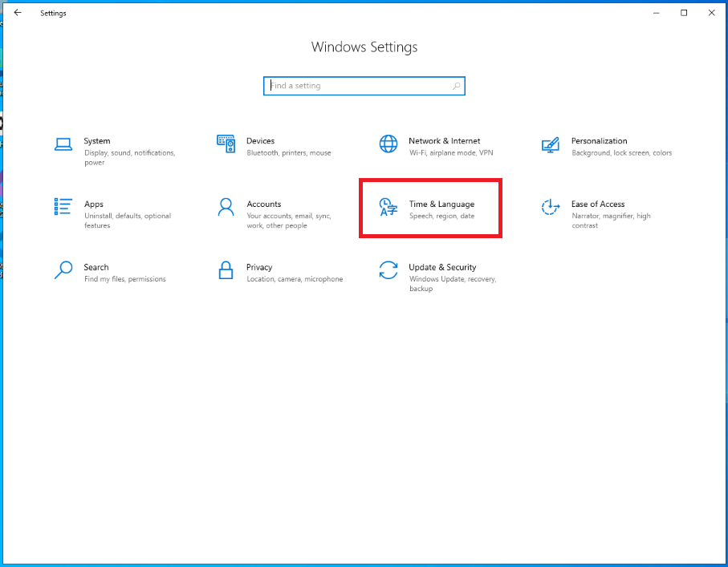Select the Time & Language title

pyautogui.click(x=441, y=205)
